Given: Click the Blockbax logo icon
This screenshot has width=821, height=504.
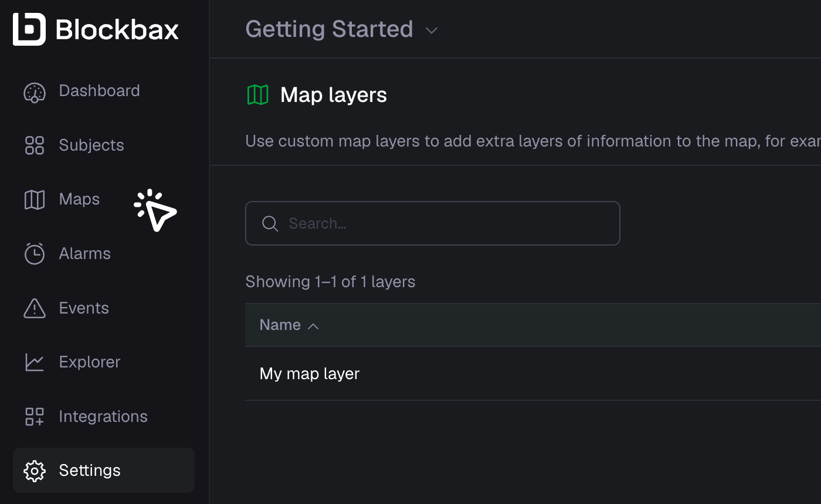Looking at the screenshot, I should [29, 29].
